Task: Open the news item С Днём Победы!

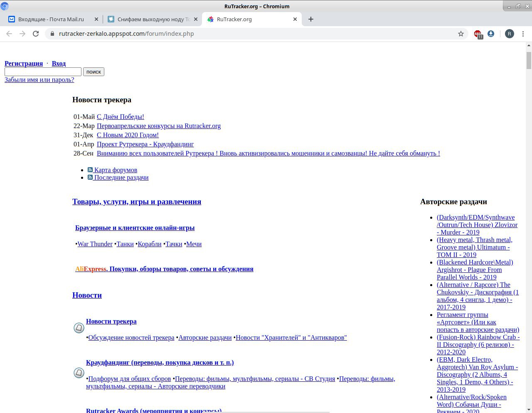Action: pos(121,117)
